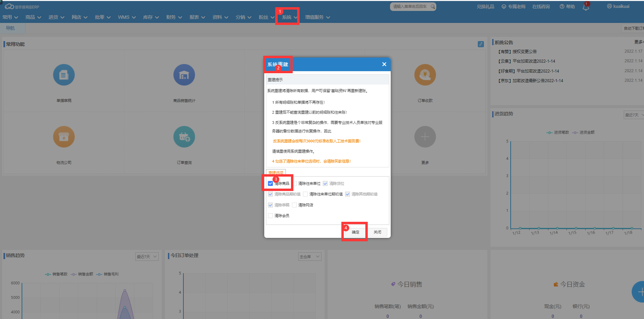Open the 【有赞】授权变更公告 announcement
644x319 pixels.
517,52
